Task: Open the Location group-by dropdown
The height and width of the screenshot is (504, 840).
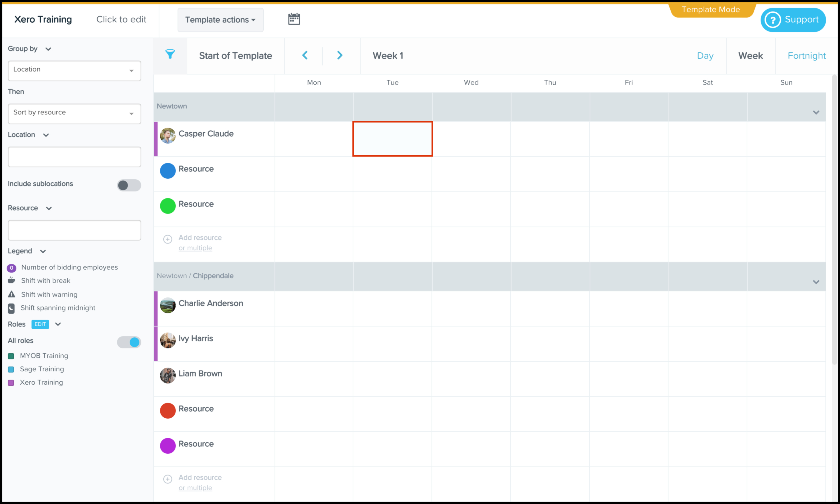Action: (74, 71)
